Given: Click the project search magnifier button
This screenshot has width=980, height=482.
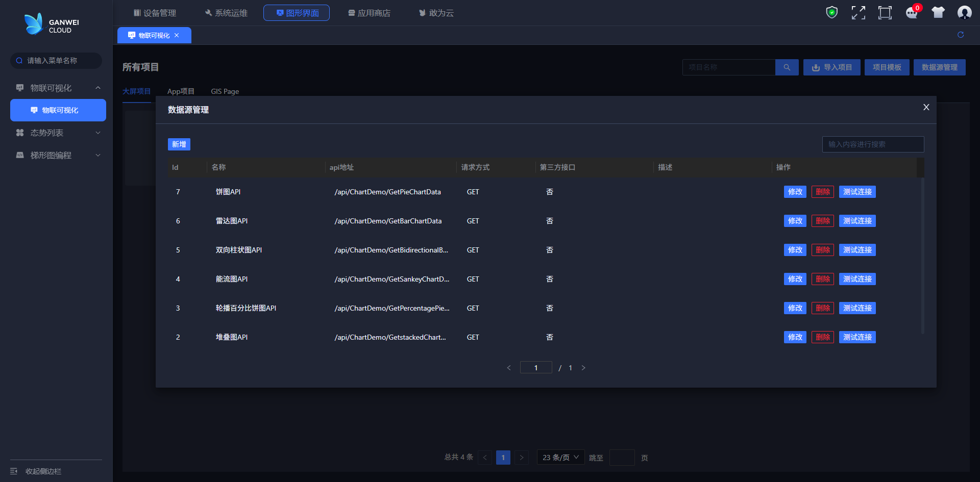Looking at the screenshot, I should point(787,67).
